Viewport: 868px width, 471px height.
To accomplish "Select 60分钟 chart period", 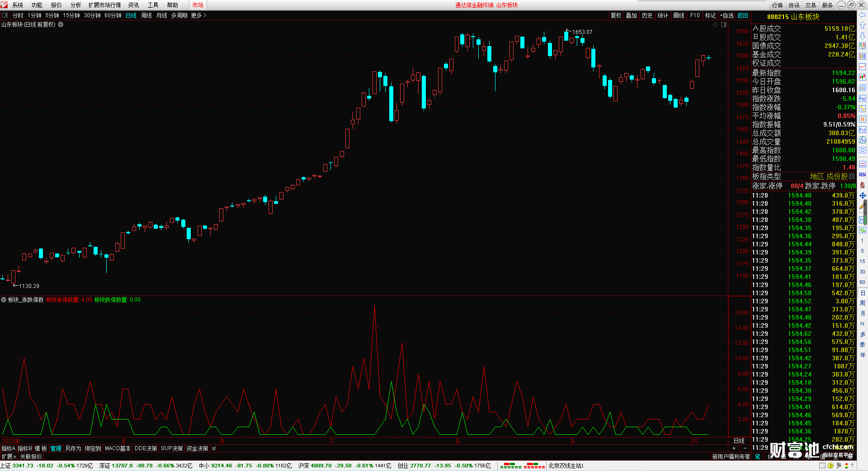I will click(113, 15).
